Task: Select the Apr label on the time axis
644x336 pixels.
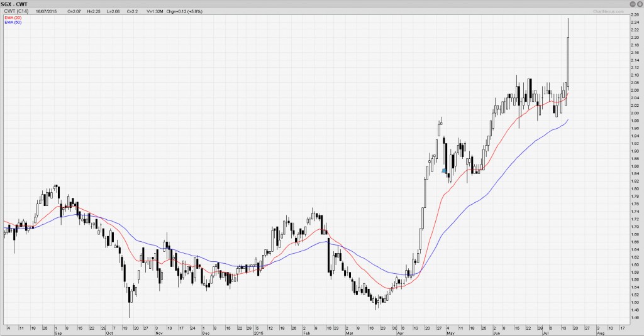Action: [401, 332]
